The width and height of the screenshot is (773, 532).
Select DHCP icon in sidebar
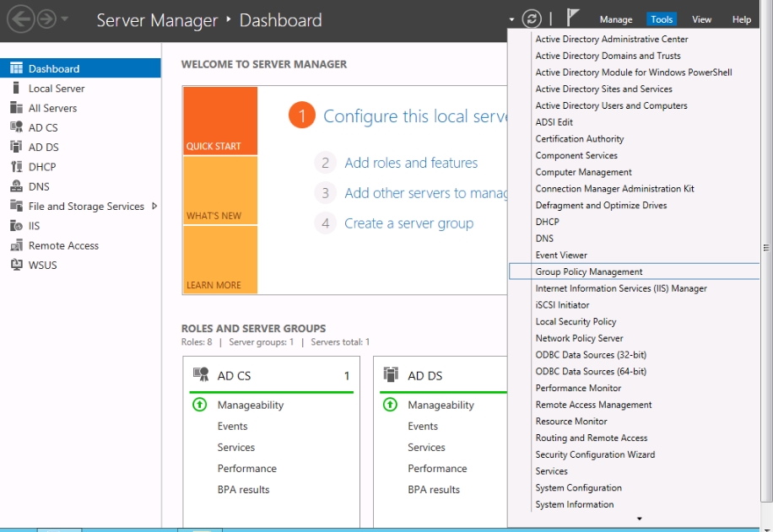coord(16,166)
